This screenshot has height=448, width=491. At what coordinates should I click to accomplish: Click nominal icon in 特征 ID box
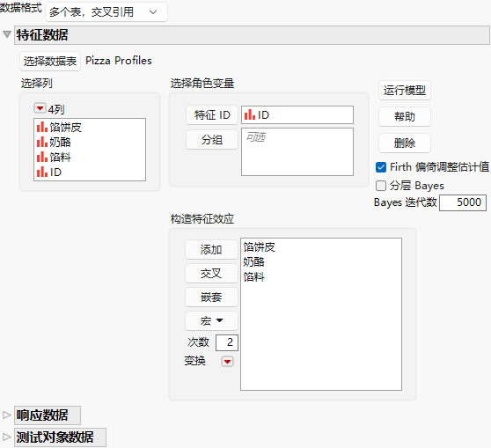[x=250, y=114]
